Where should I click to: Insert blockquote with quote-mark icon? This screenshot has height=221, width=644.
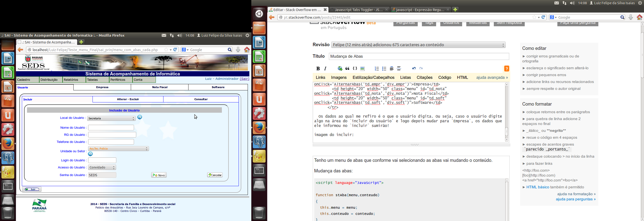click(x=348, y=69)
